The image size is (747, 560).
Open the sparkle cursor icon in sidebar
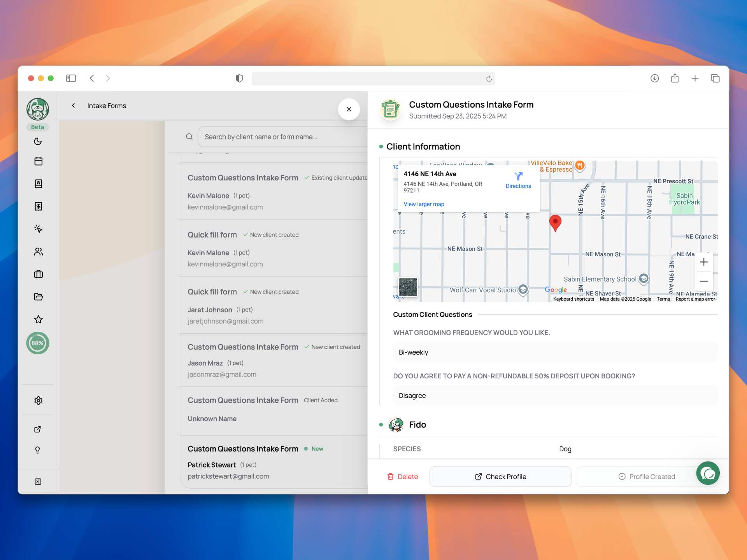pyautogui.click(x=38, y=229)
